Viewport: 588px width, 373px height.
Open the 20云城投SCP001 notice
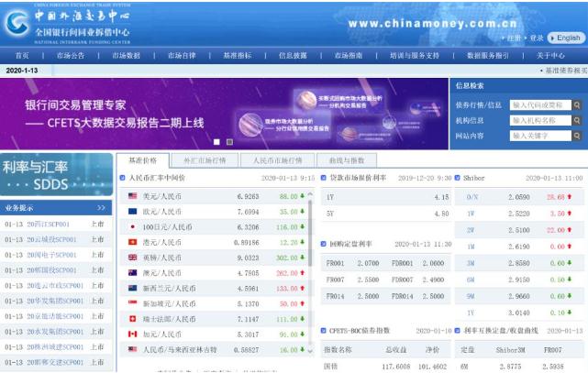coord(51,239)
